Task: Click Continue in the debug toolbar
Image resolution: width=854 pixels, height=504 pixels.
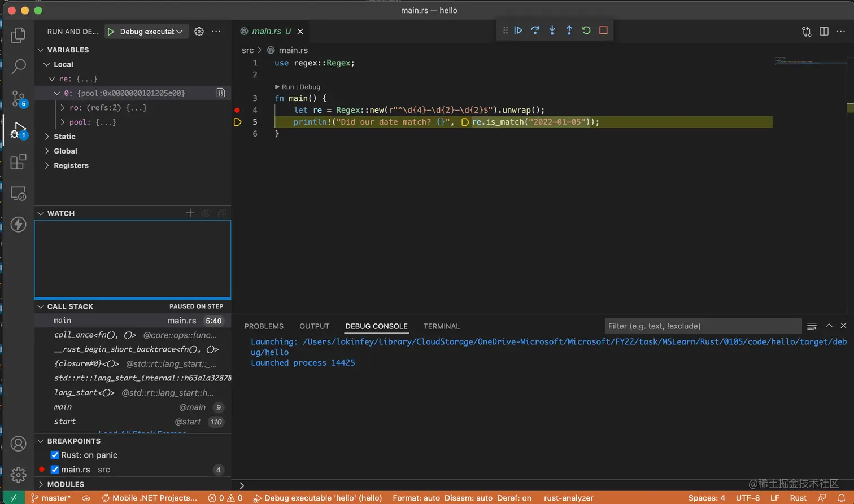Action: [x=518, y=30]
